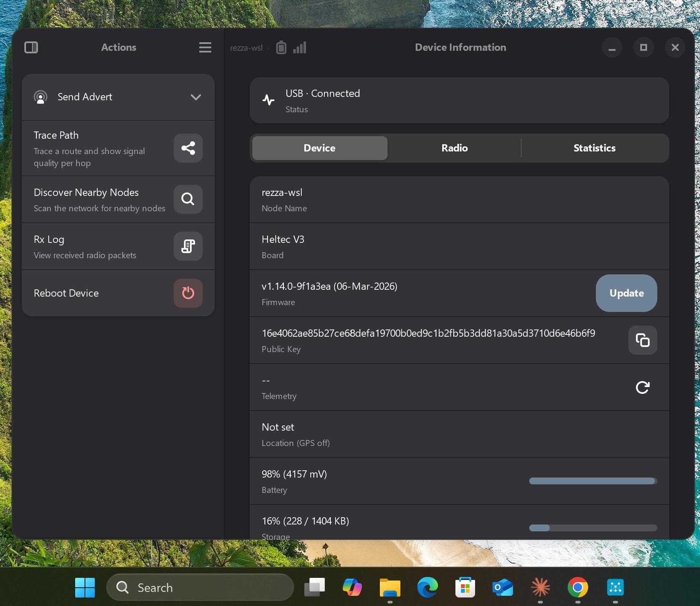Image resolution: width=700 pixels, height=606 pixels.
Task: Refresh the Telemetry reading
Action: [x=642, y=387]
